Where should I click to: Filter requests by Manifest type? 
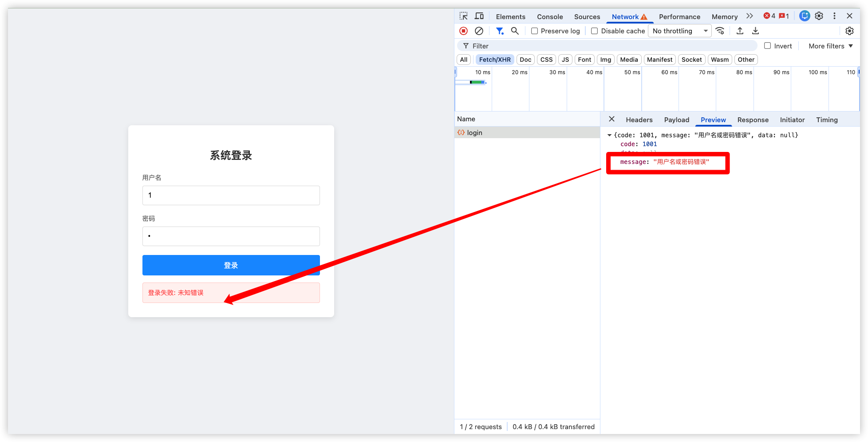(659, 60)
